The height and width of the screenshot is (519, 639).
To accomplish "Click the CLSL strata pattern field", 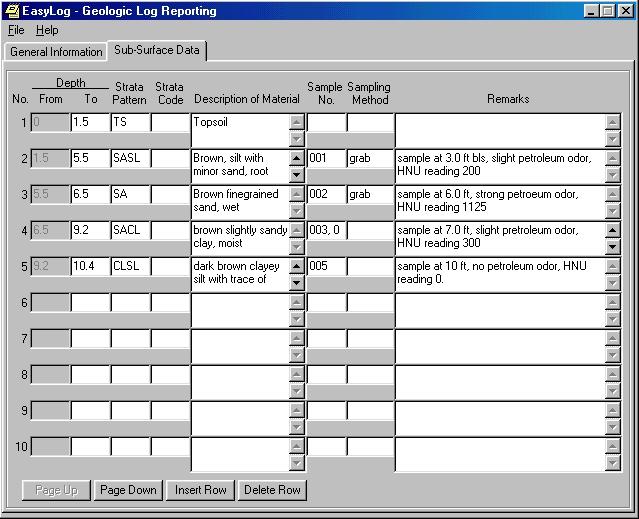I will [130, 266].
